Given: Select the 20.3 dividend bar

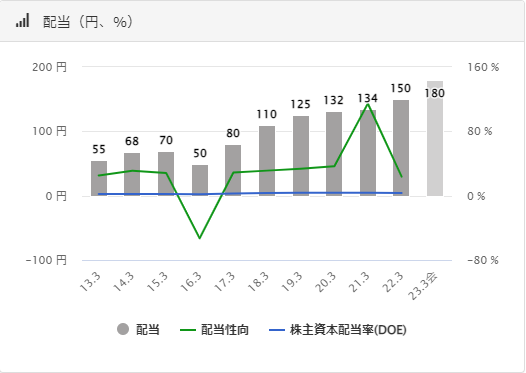Looking at the screenshot, I should pyautogui.click(x=334, y=154).
